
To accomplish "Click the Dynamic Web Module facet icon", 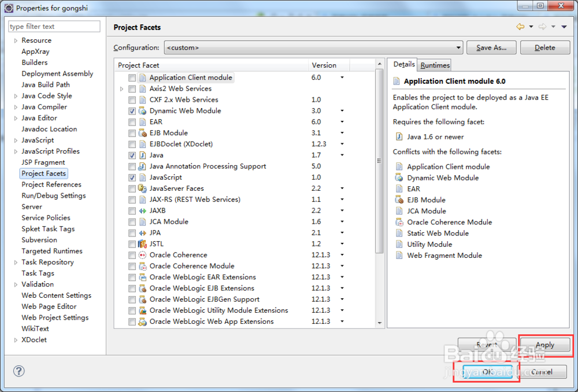I will point(142,110).
